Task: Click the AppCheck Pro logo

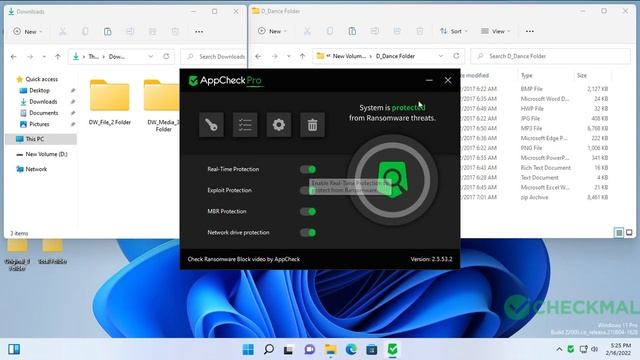Action: click(x=225, y=80)
